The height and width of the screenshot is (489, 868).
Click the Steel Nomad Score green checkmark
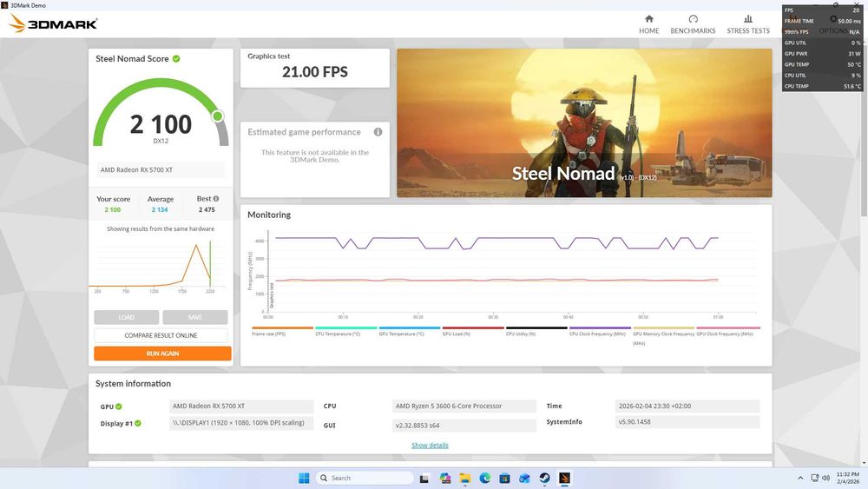[x=176, y=59]
